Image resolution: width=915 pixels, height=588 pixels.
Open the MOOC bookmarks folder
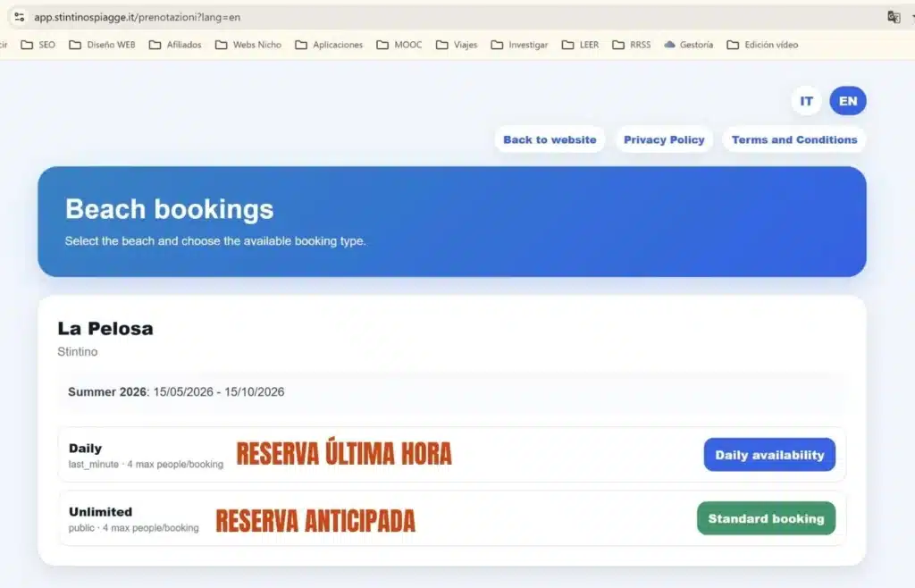click(399, 45)
